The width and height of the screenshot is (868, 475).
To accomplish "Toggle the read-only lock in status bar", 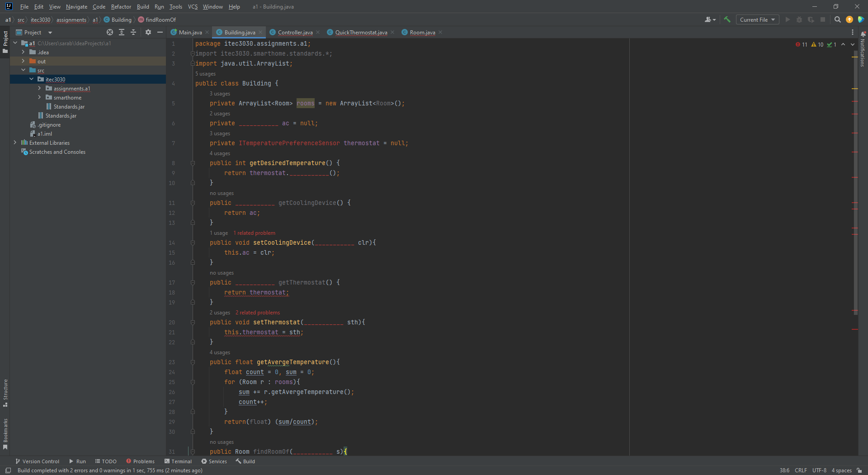I will click(859, 470).
